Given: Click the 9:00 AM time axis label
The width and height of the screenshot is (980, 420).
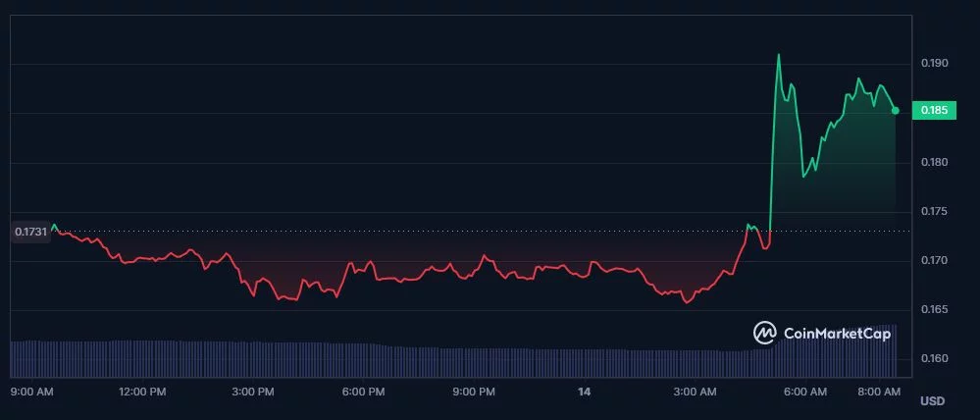Looking at the screenshot, I should pos(32,392).
